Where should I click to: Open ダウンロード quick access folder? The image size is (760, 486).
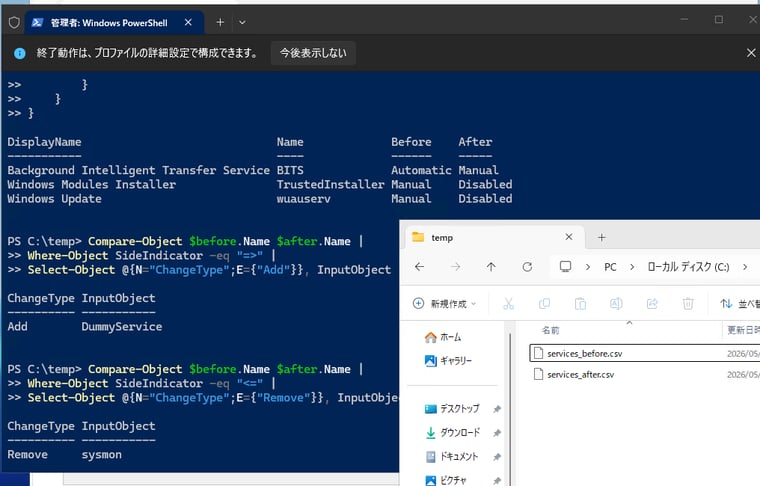(453, 432)
